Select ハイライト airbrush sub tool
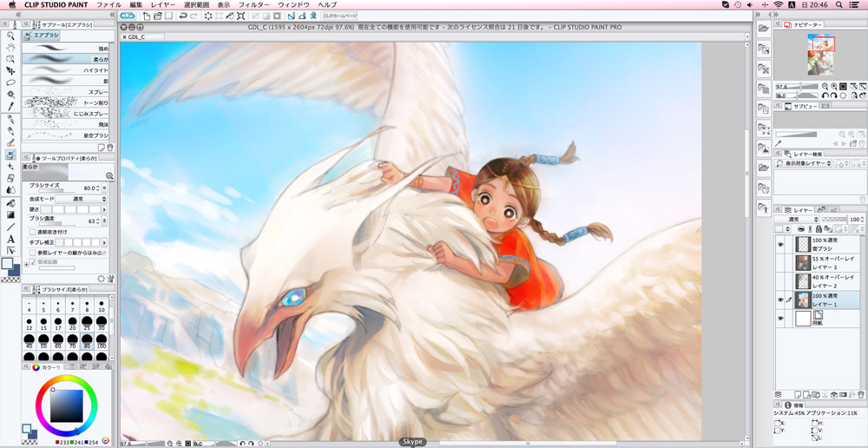Screen dimensions: 868x448 65,70
